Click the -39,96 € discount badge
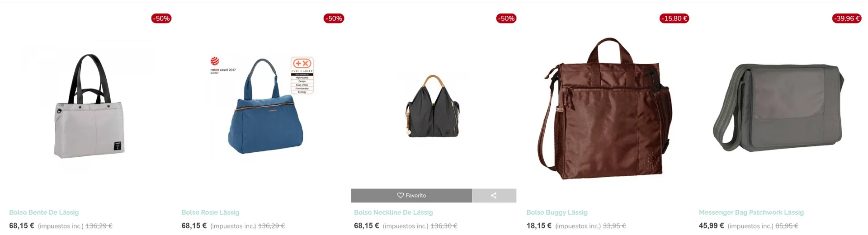 click(x=847, y=19)
